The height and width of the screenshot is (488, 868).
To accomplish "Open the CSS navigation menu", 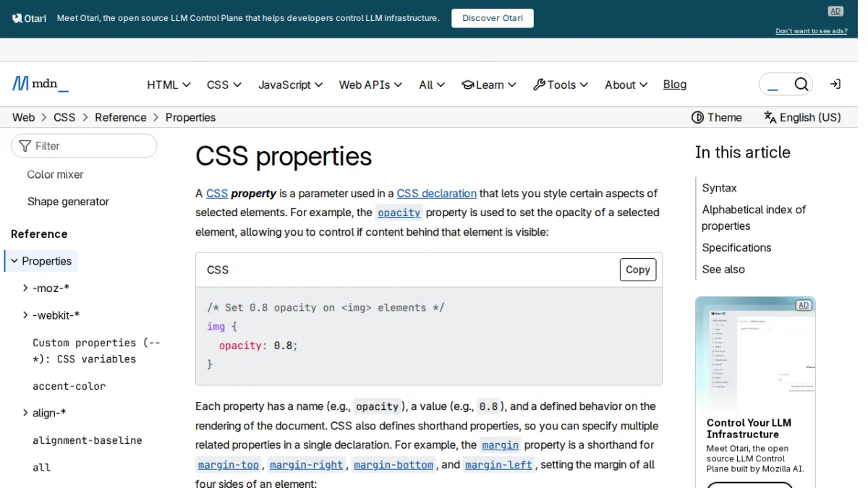I will click(x=224, y=85).
